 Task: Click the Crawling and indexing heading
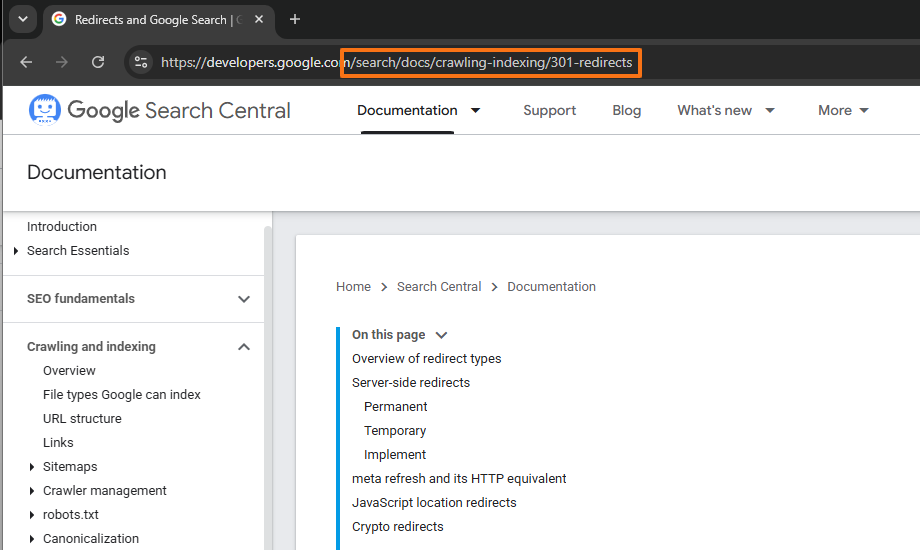click(92, 347)
